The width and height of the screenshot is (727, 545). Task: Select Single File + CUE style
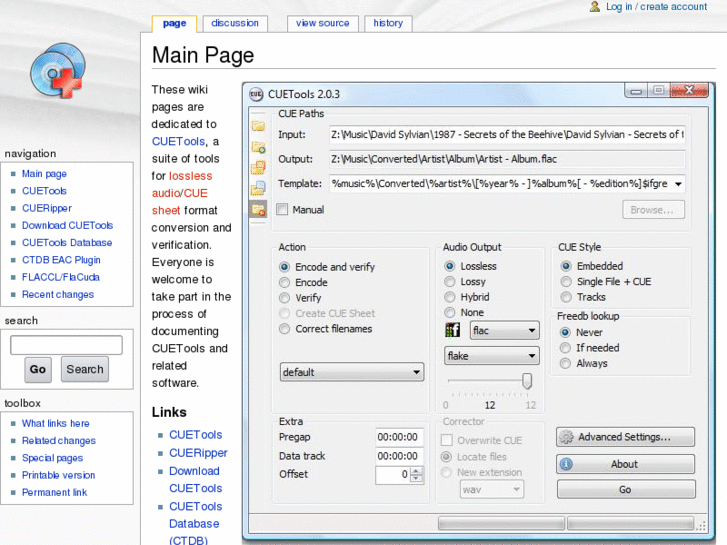coord(566,282)
